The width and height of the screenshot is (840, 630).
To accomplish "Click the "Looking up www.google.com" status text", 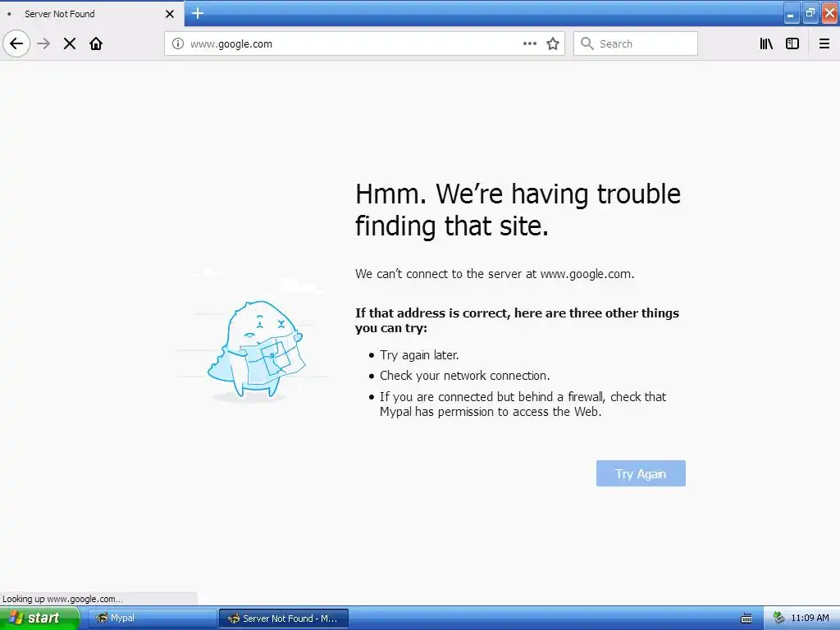I will coord(62,599).
